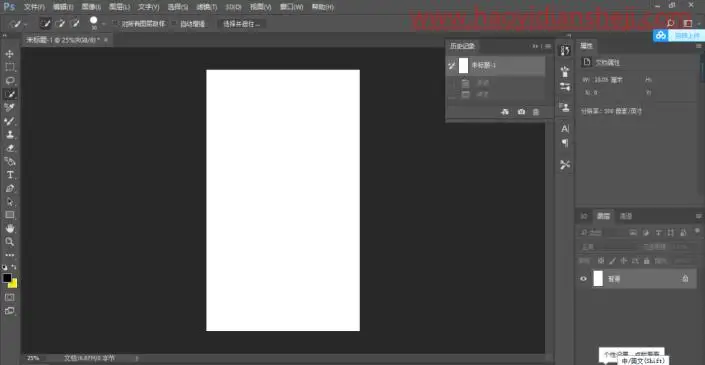This screenshot has height=365, width=705.
Task: Click create new document from state icon
Action: (505, 112)
